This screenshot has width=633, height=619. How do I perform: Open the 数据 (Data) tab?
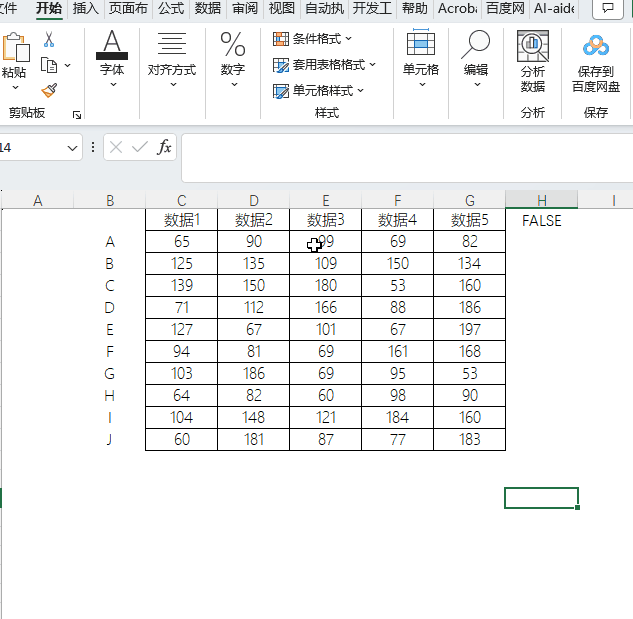tap(208, 8)
